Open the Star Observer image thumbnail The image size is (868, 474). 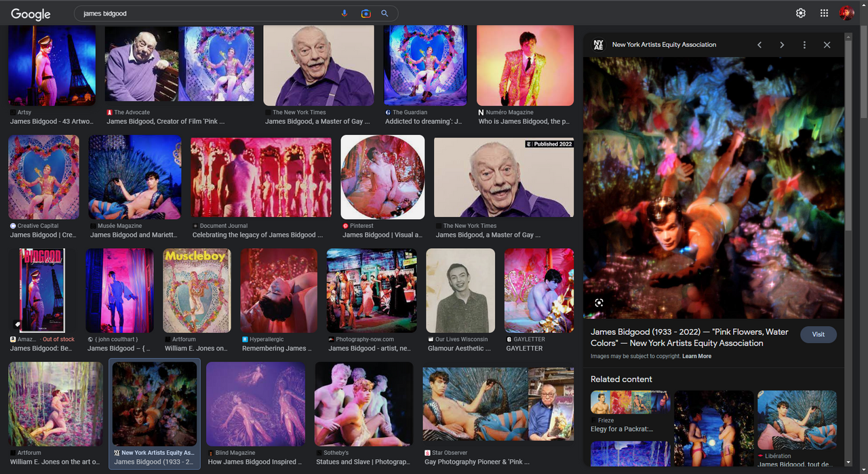[x=498, y=403]
